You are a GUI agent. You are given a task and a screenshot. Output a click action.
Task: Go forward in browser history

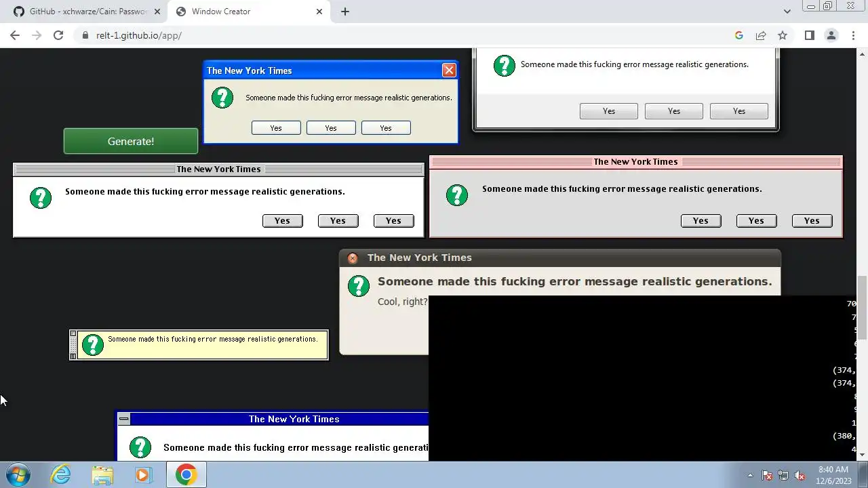37,35
